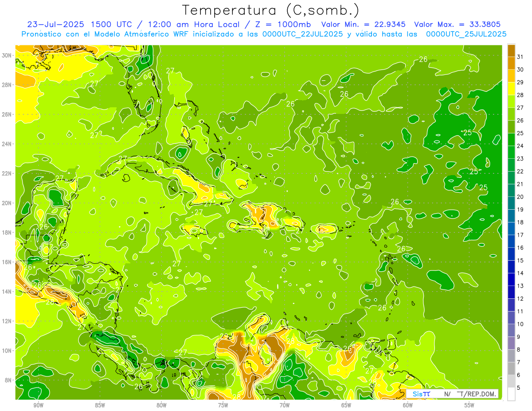
Task: Click the valid-until time '0000UTC_25JUL2025'
Action: 466,34
